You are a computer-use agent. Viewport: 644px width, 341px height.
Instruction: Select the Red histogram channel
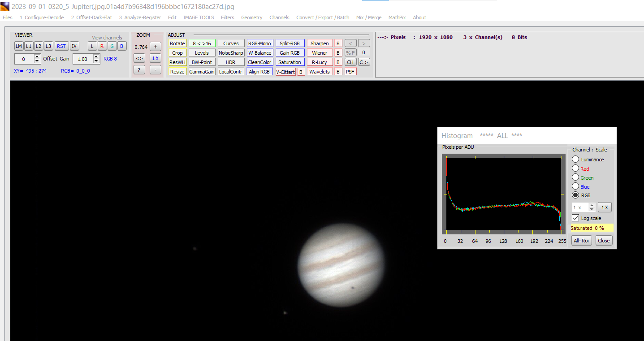(x=575, y=168)
